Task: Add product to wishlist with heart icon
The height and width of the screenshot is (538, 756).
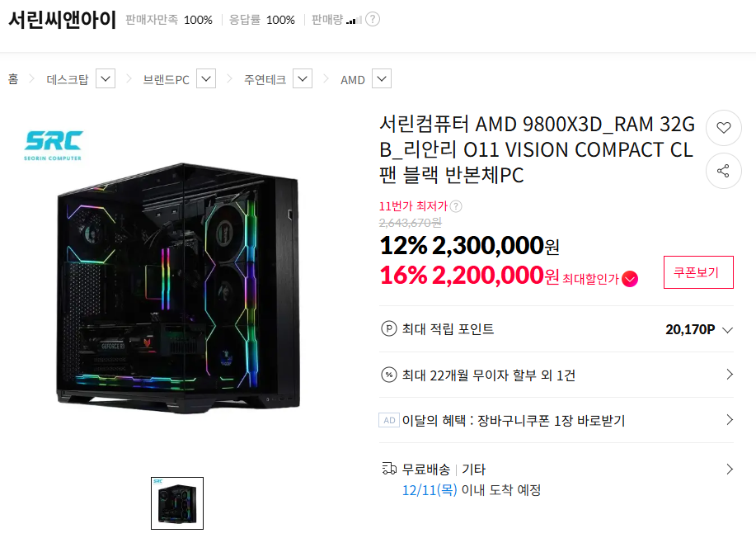Action: [x=723, y=128]
